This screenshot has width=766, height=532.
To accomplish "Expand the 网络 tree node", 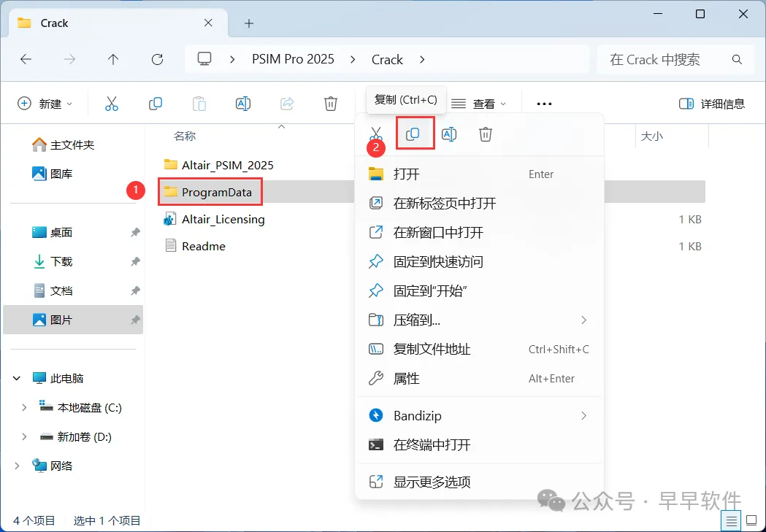I will (x=17, y=466).
